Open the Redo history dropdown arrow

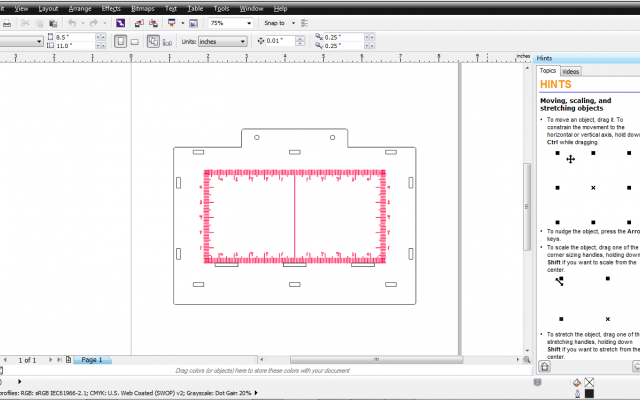pos(104,23)
